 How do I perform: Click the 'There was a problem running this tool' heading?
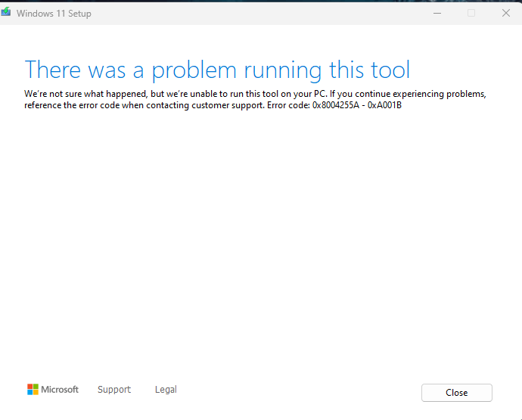[x=217, y=70]
